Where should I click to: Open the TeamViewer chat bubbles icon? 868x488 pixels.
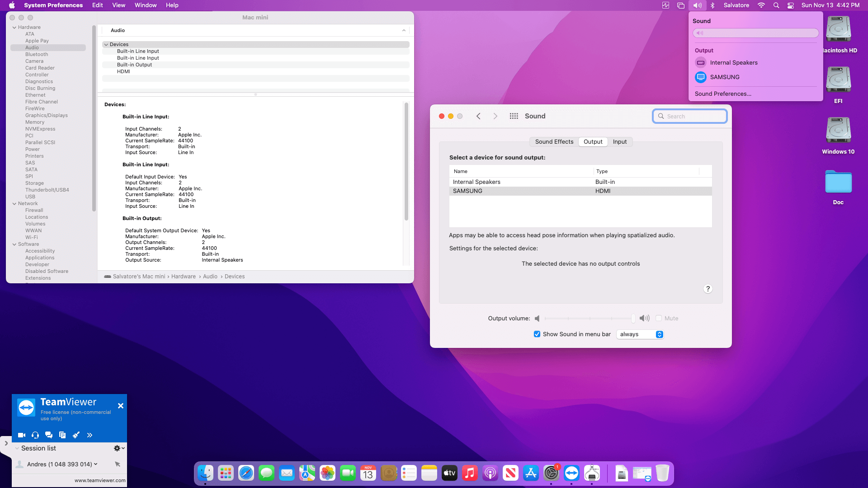pyautogui.click(x=49, y=435)
